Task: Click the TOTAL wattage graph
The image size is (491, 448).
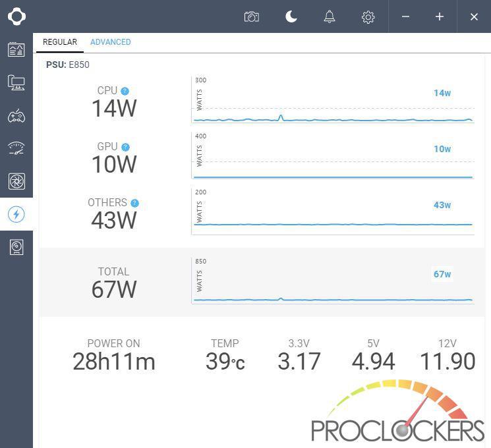Action: click(333, 281)
